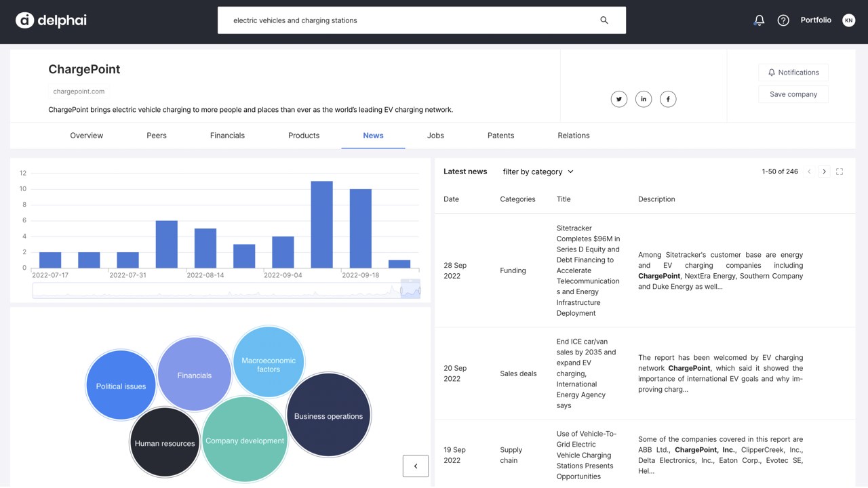The image size is (868, 488).
Task: Click the chart bar with value 10
Action: click(361, 228)
